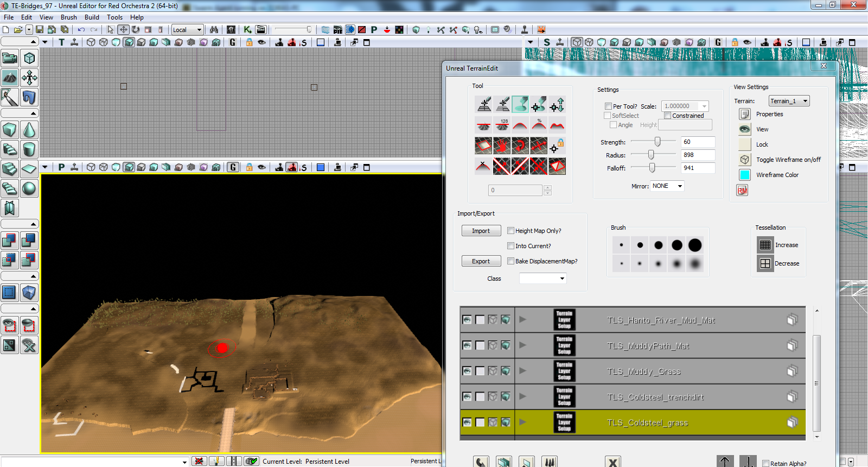Click the Undo arrow in main toolbar
This screenshot has height=467, width=868.
81,29
